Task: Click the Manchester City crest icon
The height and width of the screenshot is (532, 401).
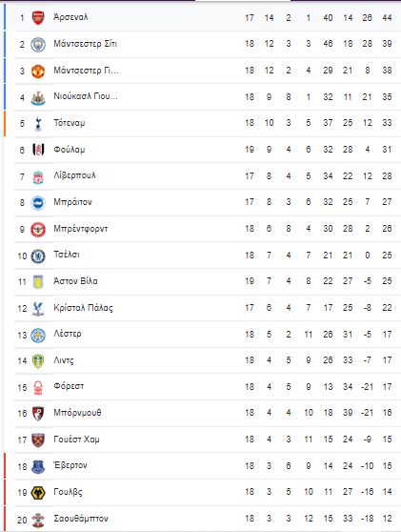Action: pos(38,45)
